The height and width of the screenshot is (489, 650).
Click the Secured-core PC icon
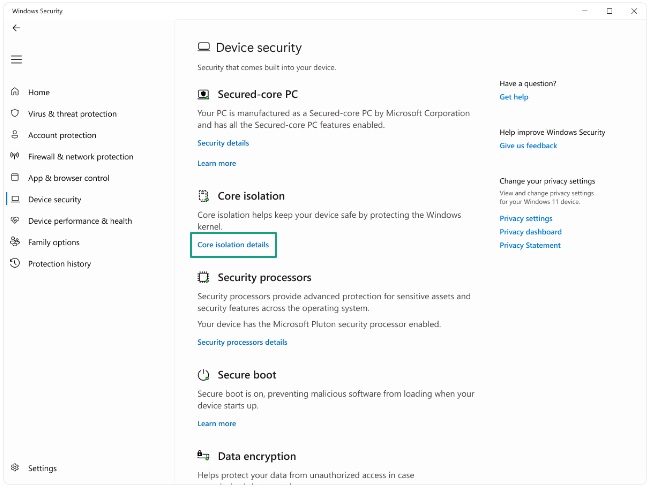point(203,94)
